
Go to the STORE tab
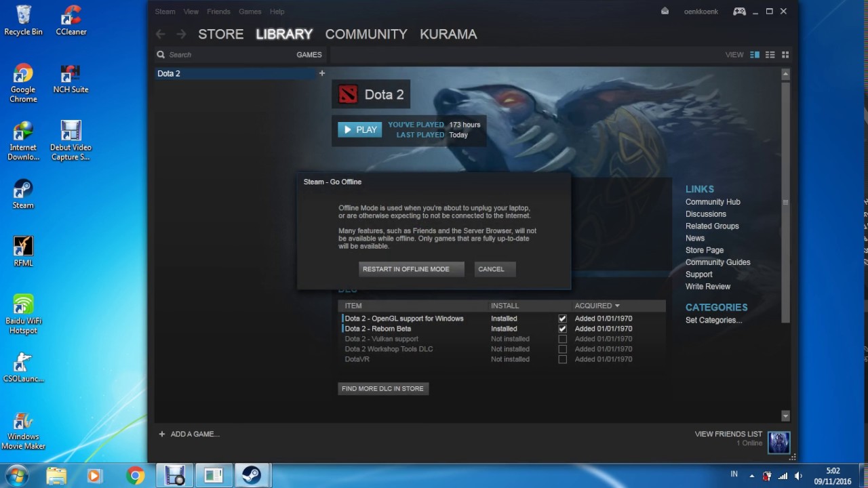(x=221, y=34)
